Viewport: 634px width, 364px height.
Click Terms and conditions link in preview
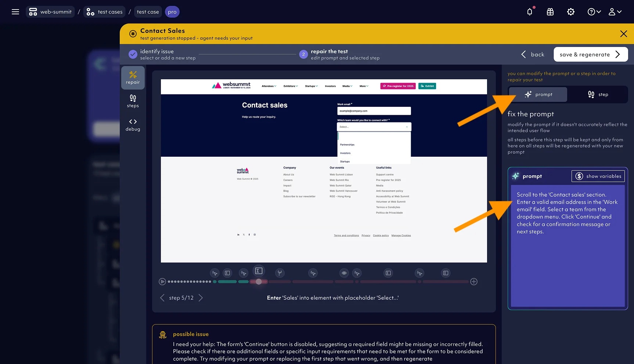(346, 236)
